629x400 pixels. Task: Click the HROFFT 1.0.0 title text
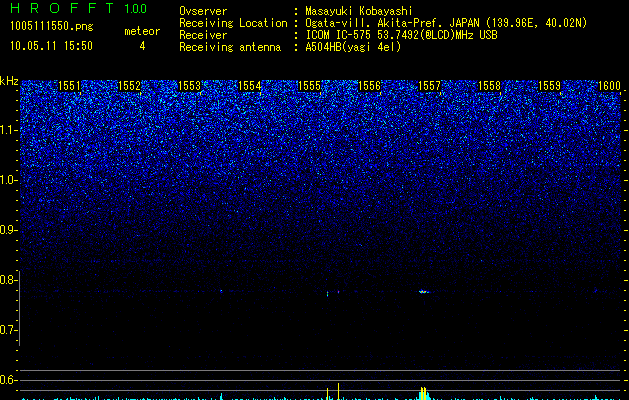[x=79, y=8]
